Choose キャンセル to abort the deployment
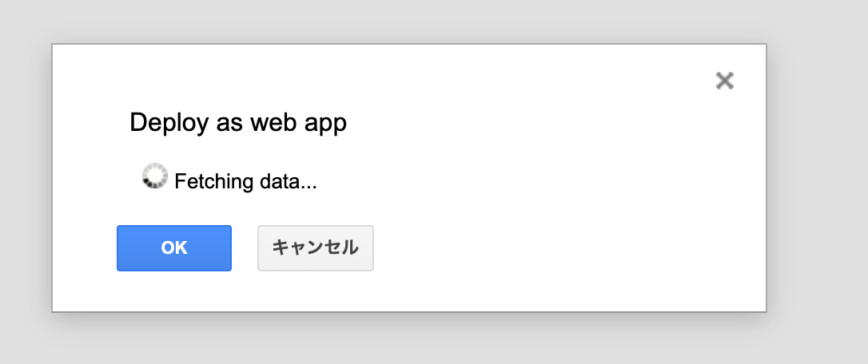 (x=315, y=248)
